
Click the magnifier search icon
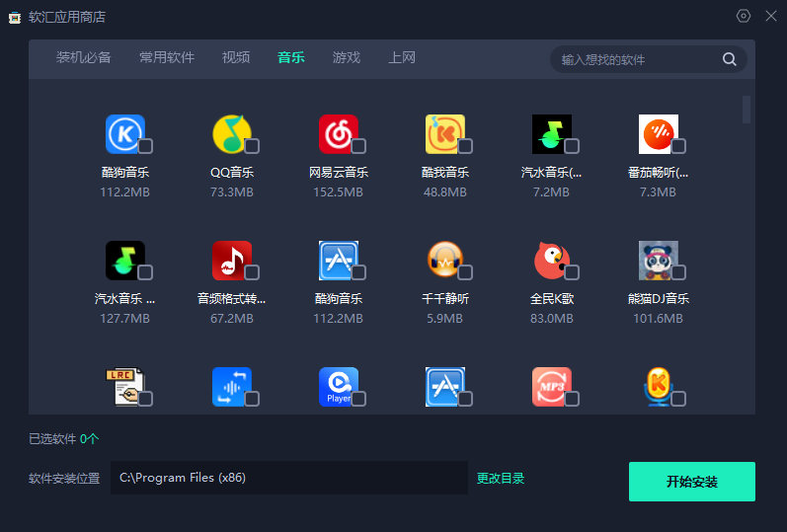[730, 59]
